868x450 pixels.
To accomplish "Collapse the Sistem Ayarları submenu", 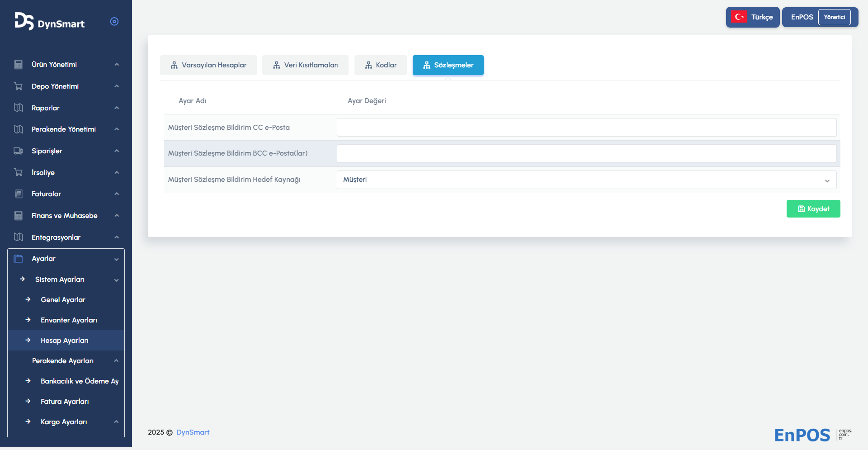I will tap(117, 280).
